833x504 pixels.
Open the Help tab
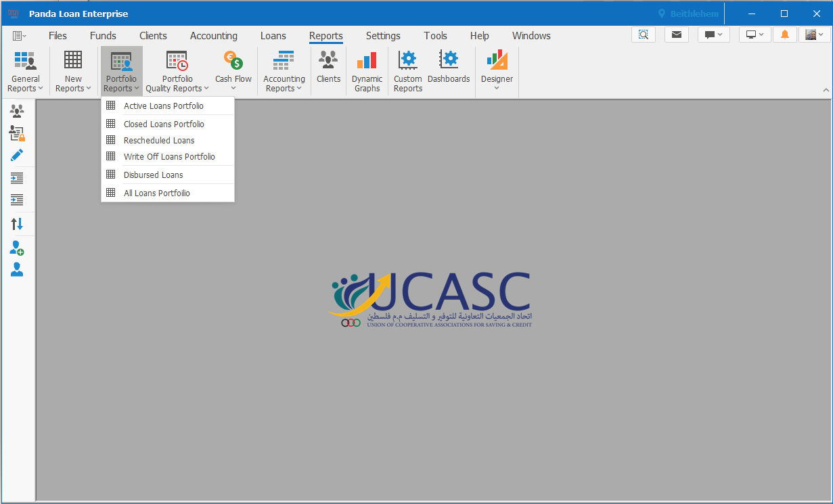[480, 36]
